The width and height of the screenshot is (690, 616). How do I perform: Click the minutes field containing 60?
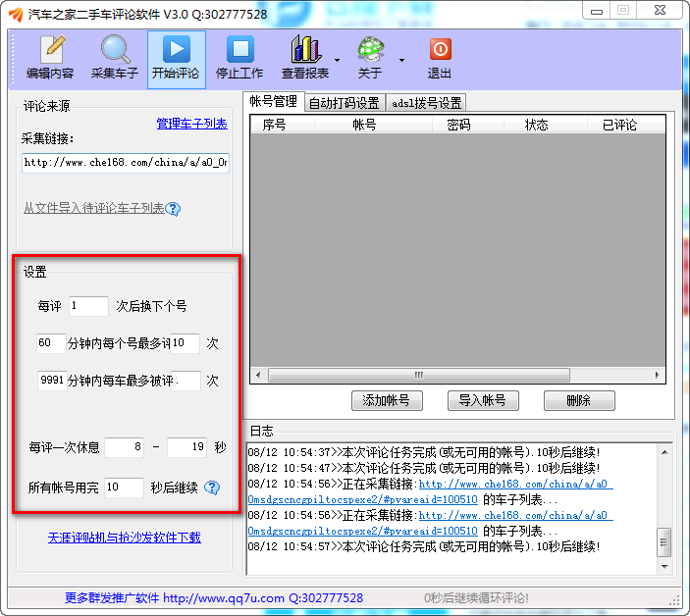coord(51,343)
